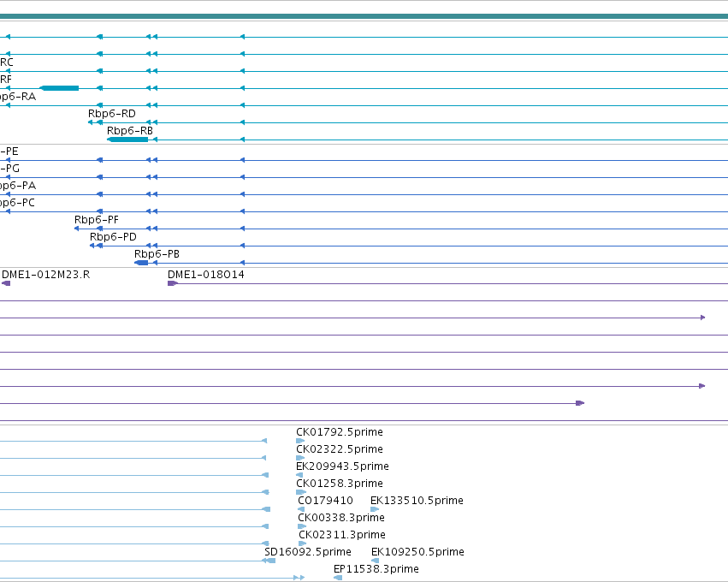The image size is (728, 582).
Task: Select the Rbp6-RB transcript label
Action: point(130,131)
